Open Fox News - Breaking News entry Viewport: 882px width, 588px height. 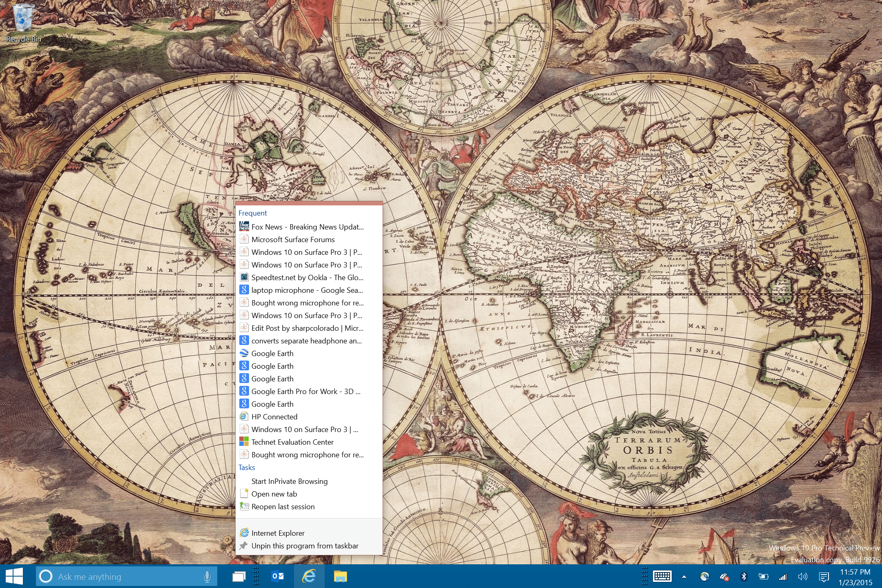pyautogui.click(x=309, y=227)
